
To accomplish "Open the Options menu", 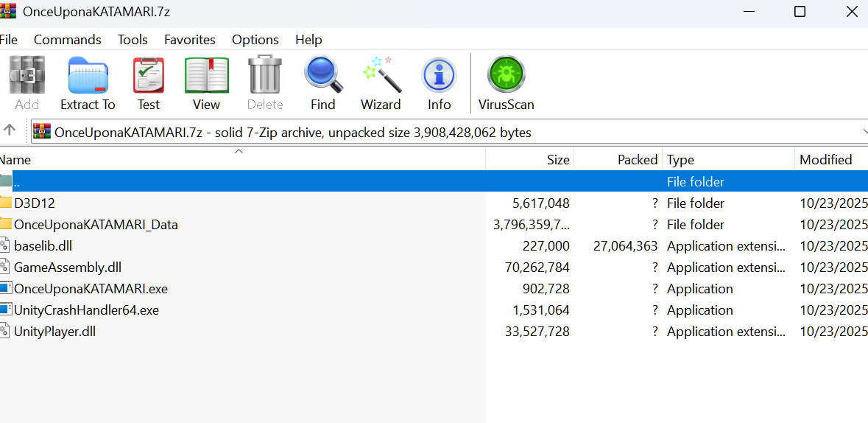I will 255,40.
